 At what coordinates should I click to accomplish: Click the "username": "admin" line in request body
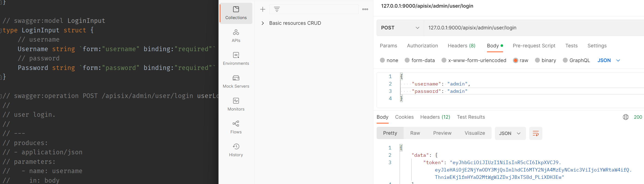click(441, 84)
